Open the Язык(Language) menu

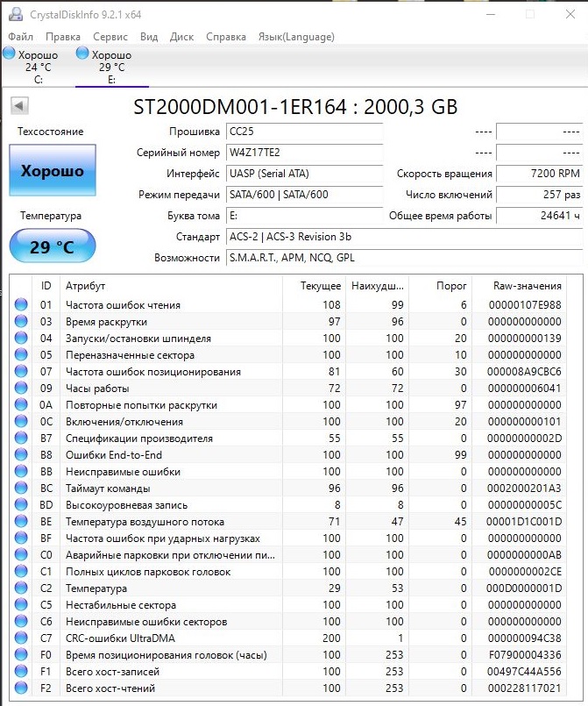tap(296, 37)
